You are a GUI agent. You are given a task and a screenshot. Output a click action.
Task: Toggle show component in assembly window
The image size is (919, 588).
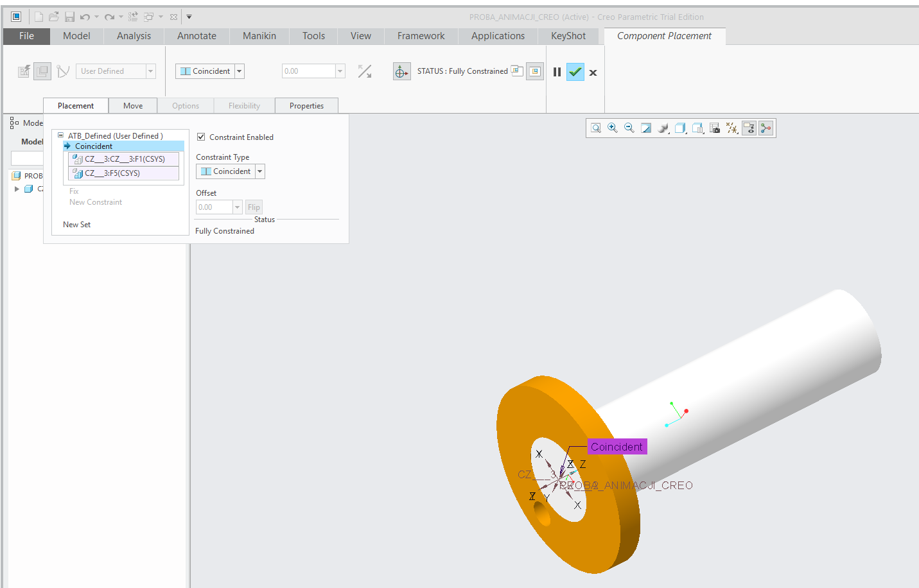coord(535,72)
